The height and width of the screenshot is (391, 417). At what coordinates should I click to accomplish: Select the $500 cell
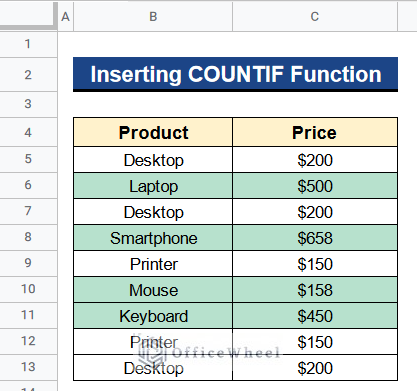point(315,186)
